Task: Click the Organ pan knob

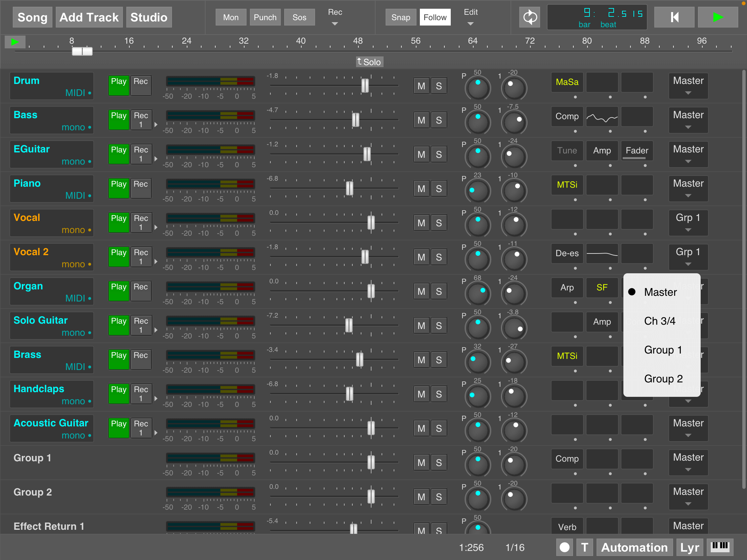Action: pos(478,293)
